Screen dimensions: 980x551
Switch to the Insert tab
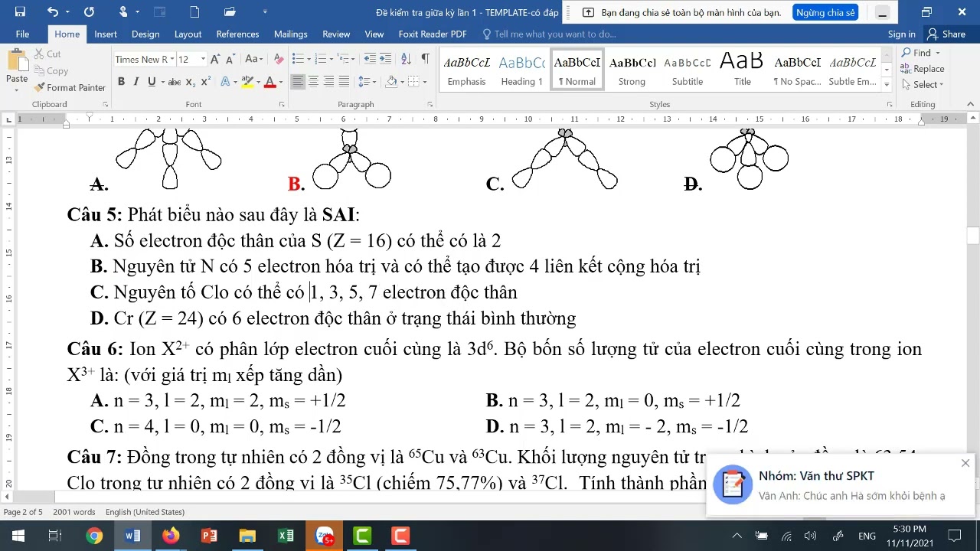coord(106,34)
